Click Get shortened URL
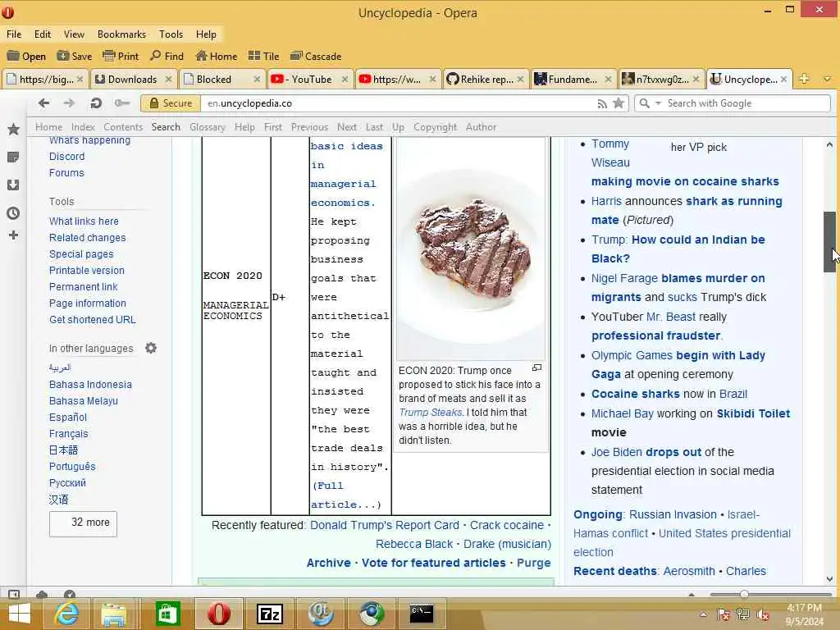840x630 pixels. point(92,320)
